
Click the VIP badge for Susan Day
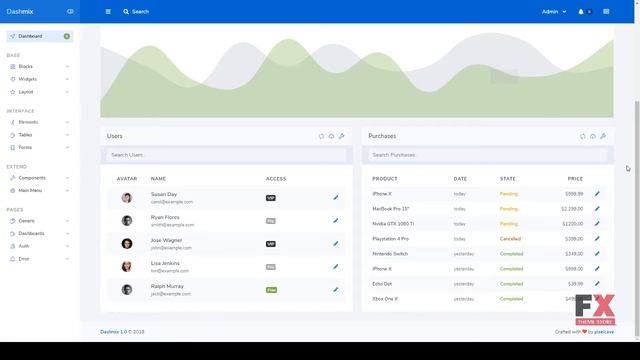pos(271,198)
